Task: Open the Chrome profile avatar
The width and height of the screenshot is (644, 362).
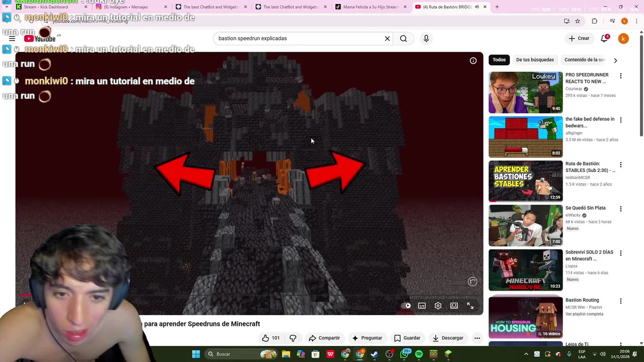Action: (624, 21)
